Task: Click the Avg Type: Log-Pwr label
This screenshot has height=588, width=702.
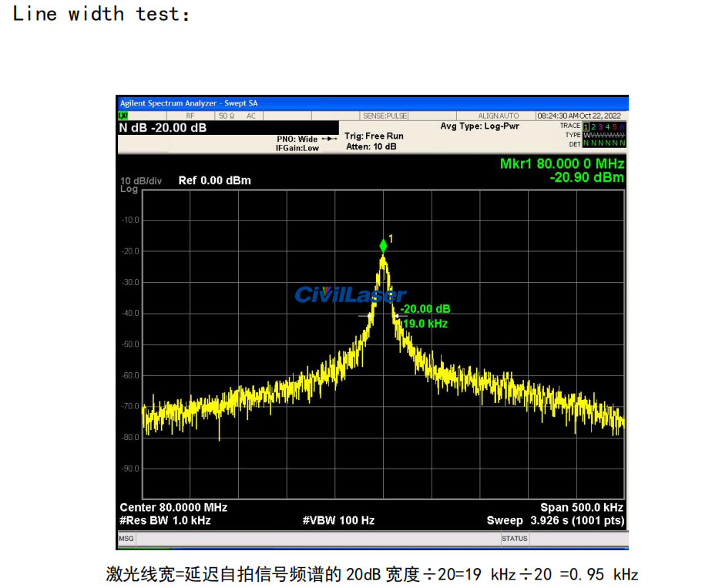Action: pos(479,126)
